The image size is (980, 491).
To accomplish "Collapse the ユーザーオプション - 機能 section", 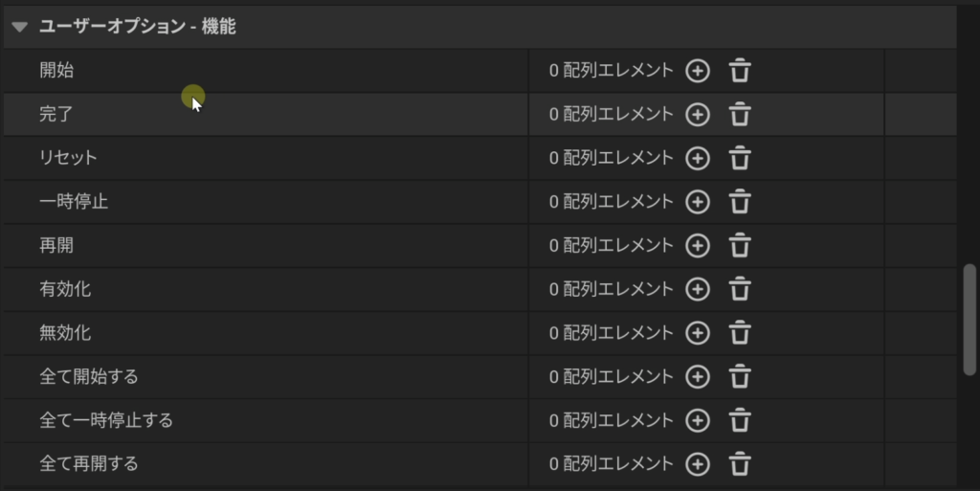I will (20, 28).
